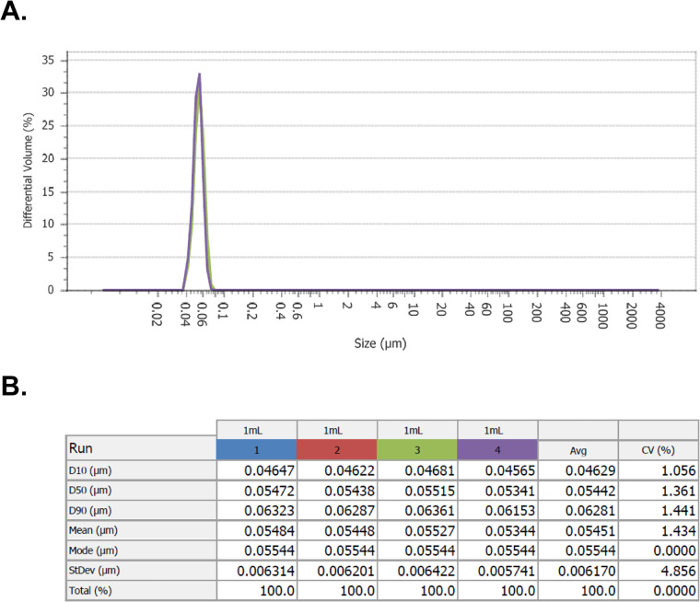Click the Run 1 D50 cell value 0.05472
The image size is (700, 602).
click(x=269, y=491)
